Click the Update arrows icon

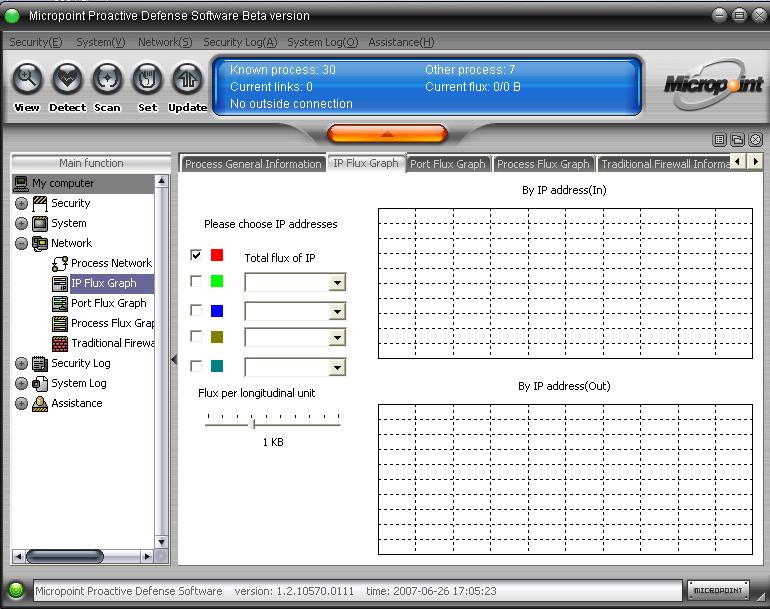tap(187, 79)
